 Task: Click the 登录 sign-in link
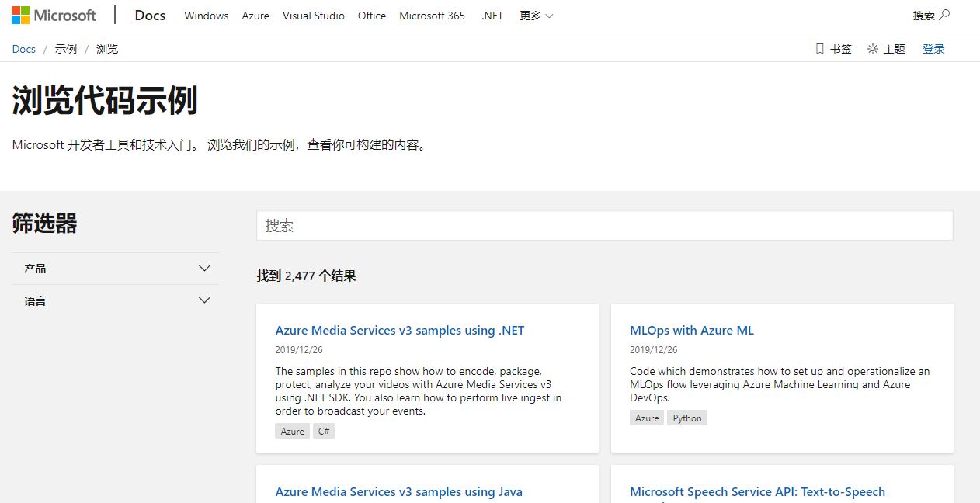click(933, 49)
